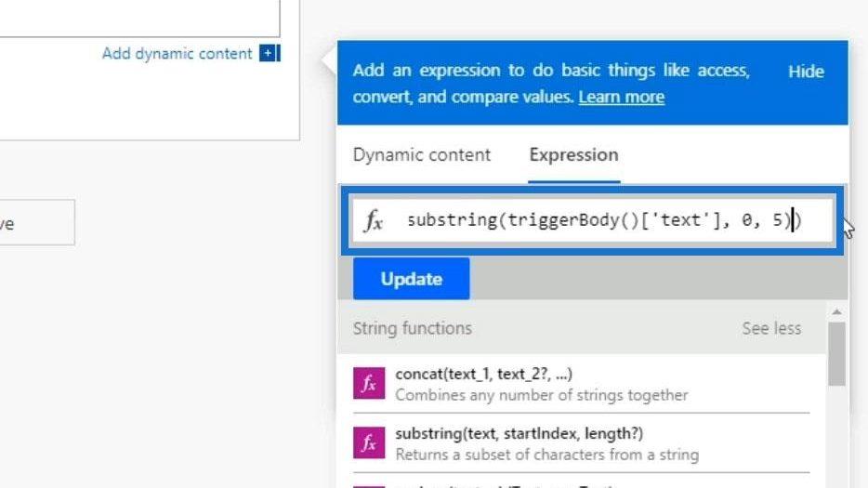The height and width of the screenshot is (488, 868).
Task: Click the Add dynamic content link
Action: [178, 54]
